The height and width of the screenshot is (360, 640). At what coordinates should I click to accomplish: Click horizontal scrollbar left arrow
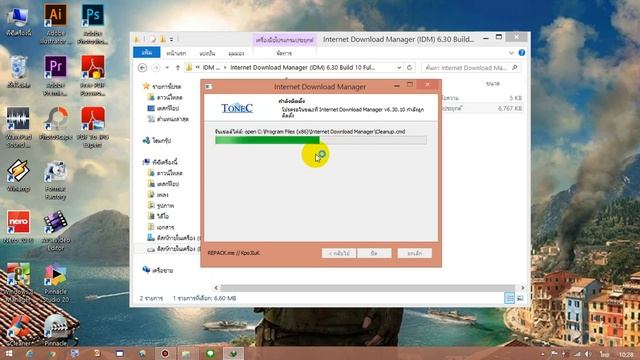pos(216,288)
